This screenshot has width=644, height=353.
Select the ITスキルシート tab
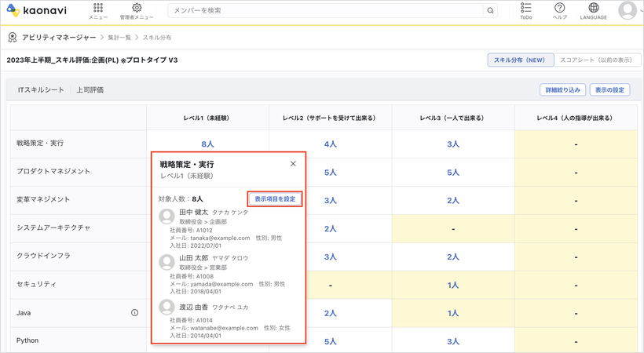[x=41, y=90]
